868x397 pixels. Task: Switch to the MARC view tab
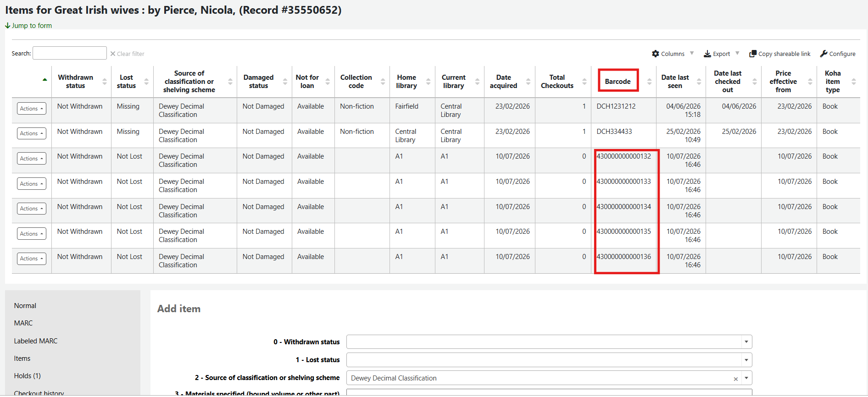(x=23, y=323)
